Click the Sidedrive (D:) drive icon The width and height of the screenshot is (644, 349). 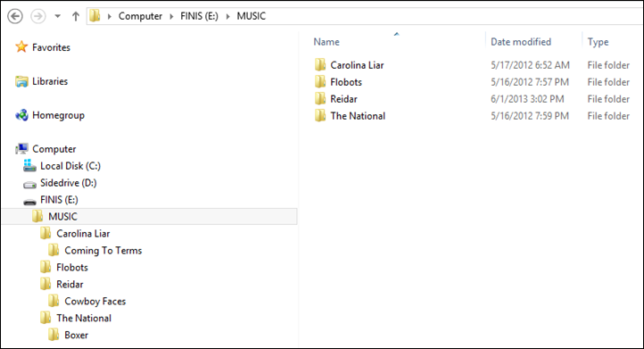29,185
